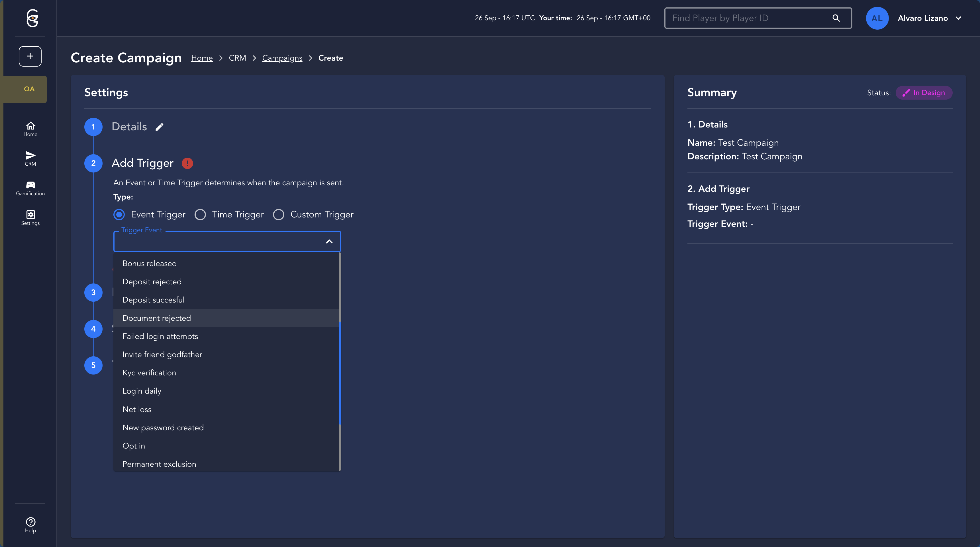
Task: Choose the Custom Trigger radio option
Action: (x=279, y=215)
